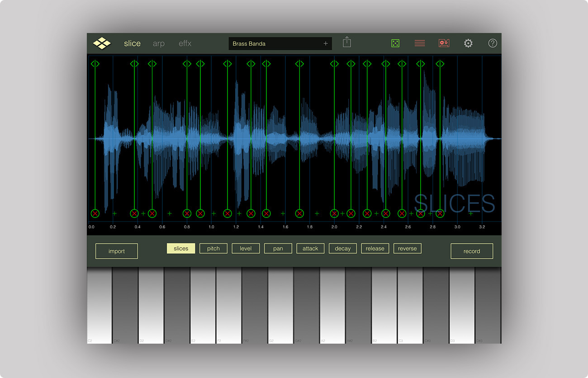Select the top handle of the 0.0 slice

click(x=95, y=64)
